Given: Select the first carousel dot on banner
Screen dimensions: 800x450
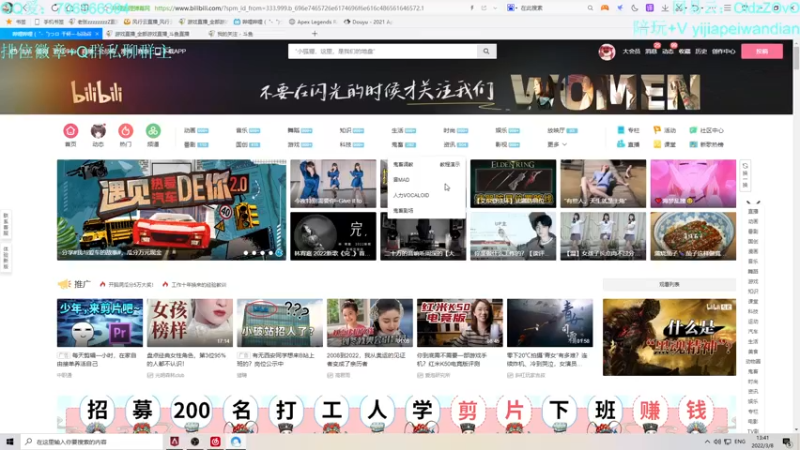Looking at the screenshot, I should 246,253.
